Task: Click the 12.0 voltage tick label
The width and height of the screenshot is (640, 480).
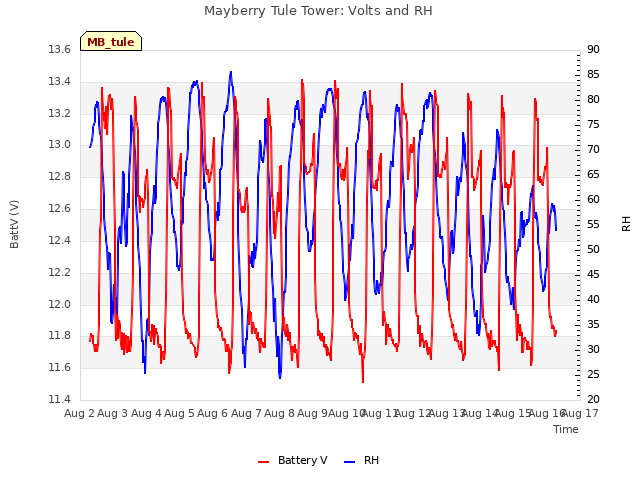Action: 60,304
